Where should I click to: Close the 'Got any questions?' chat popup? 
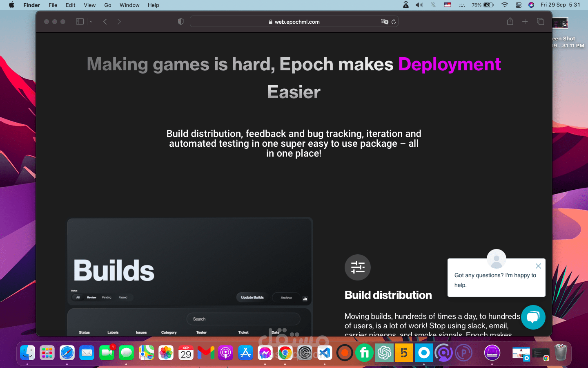[538, 266]
